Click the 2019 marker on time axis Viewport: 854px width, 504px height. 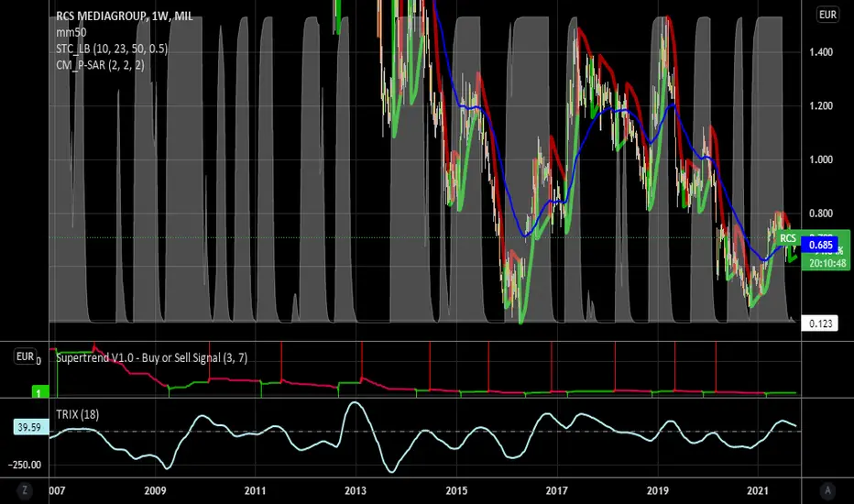click(657, 491)
